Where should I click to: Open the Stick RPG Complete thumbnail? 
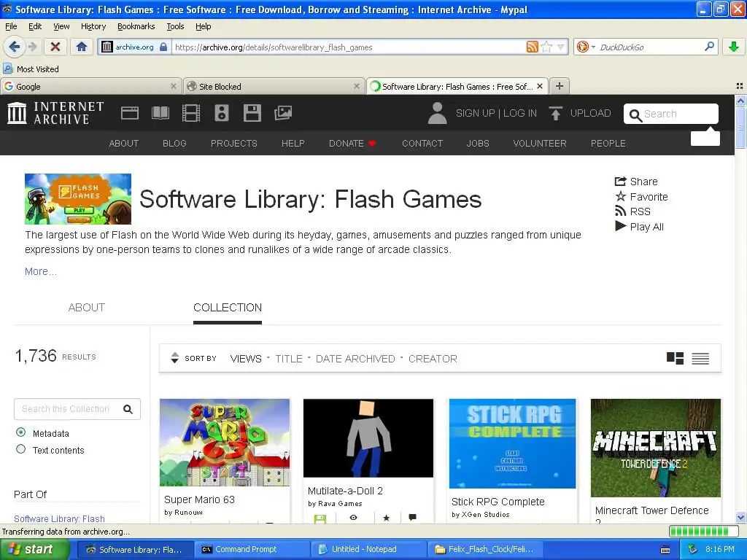pos(513,443)
